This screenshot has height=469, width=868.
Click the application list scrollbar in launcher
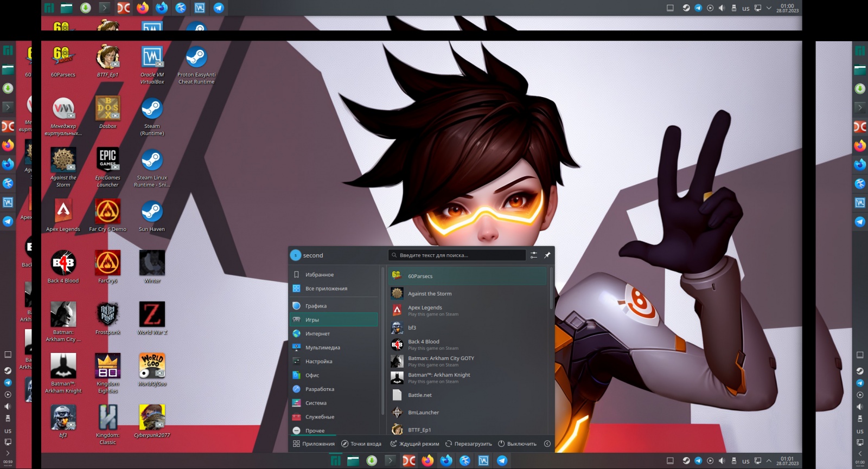[x=551, y=288]
